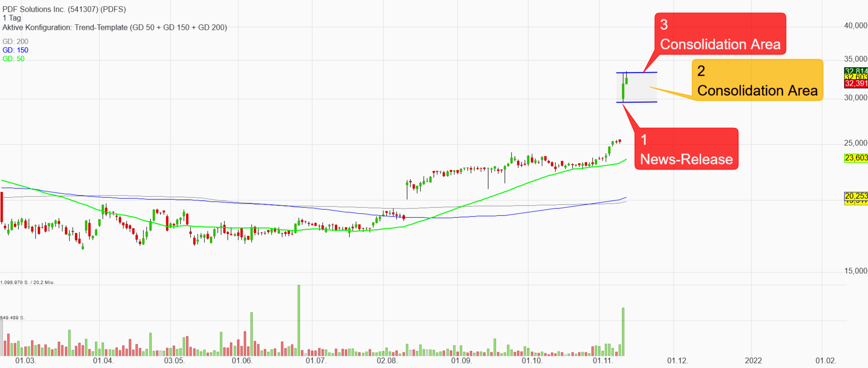The image size is (868, 368).
Task: Click the 'PDF Solutions Inc. (541307) (PDFS)' title
Action: [64, 9]
